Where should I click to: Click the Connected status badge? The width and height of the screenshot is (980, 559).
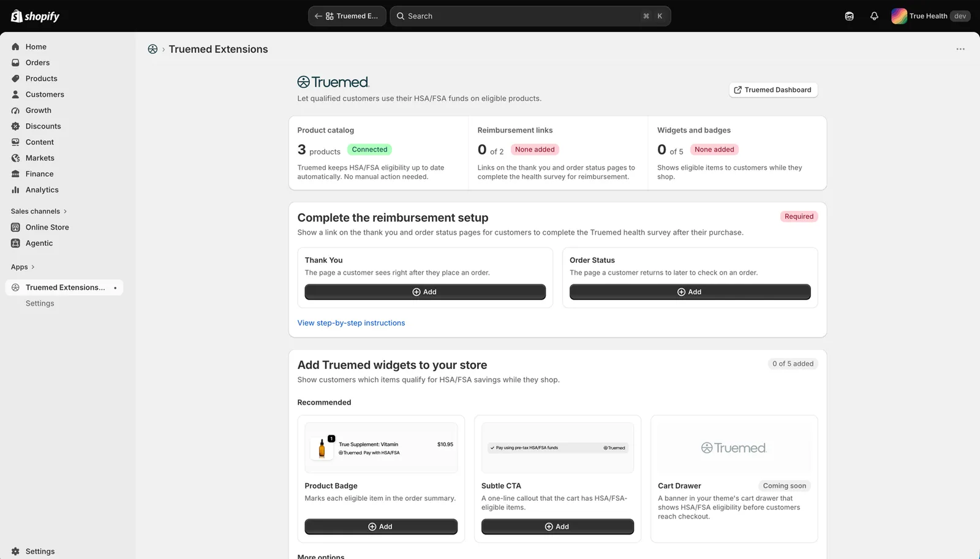[369, 150]
